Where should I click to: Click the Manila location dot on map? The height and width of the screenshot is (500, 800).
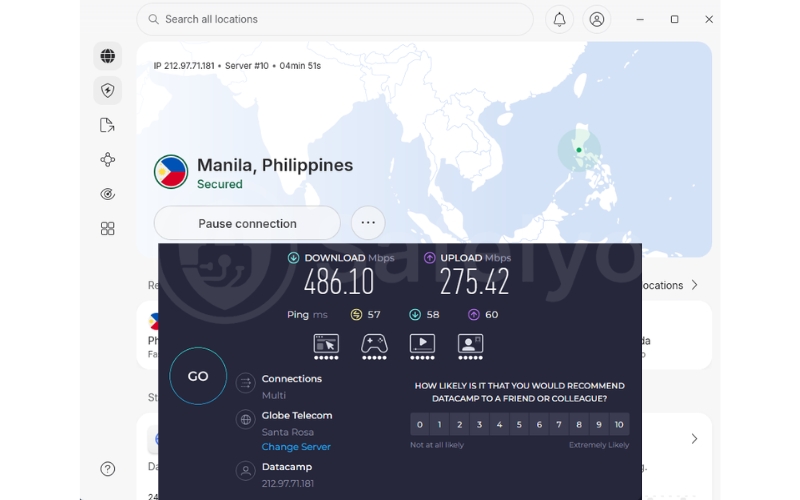(579, 150)
